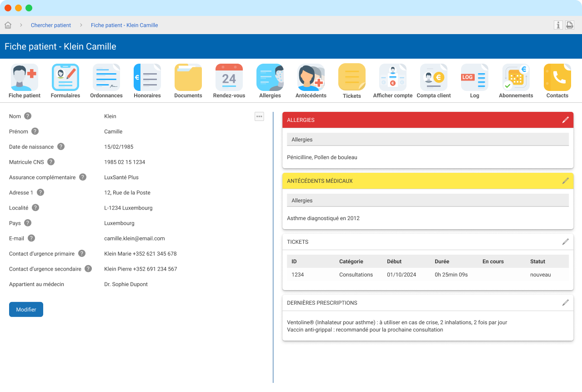Image resolution: width=582 pixels, height=392 pixels.
Task: Open the Log icon
Action: (475, 77)
